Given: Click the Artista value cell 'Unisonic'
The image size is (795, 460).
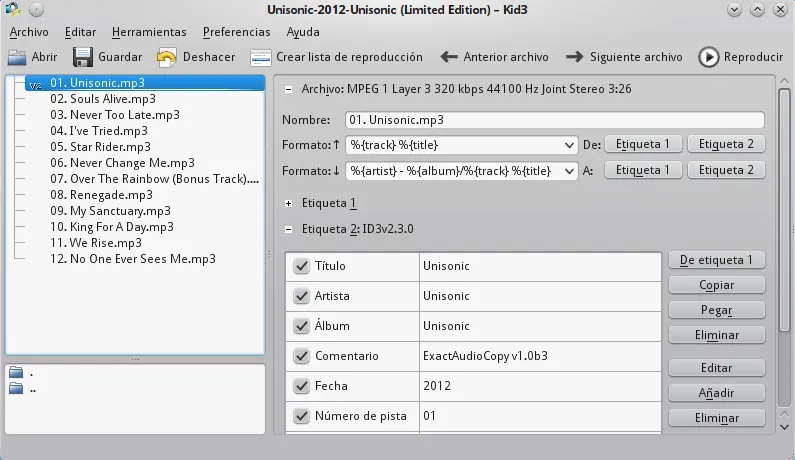Looking at the screenshot, I should [540, 296].
